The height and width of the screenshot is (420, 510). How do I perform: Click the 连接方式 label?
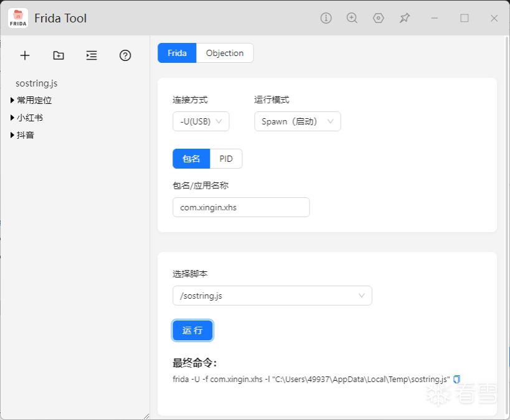190,100
